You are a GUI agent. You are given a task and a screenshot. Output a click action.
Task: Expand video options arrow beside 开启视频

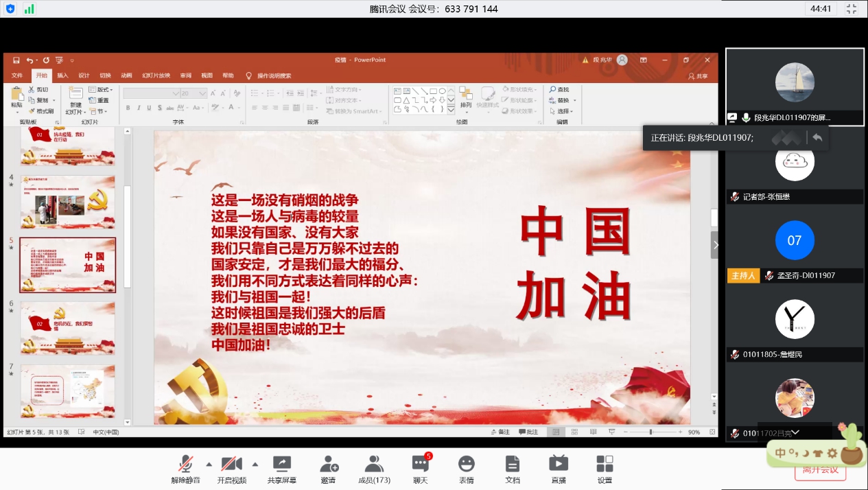[x=255, y=464]
